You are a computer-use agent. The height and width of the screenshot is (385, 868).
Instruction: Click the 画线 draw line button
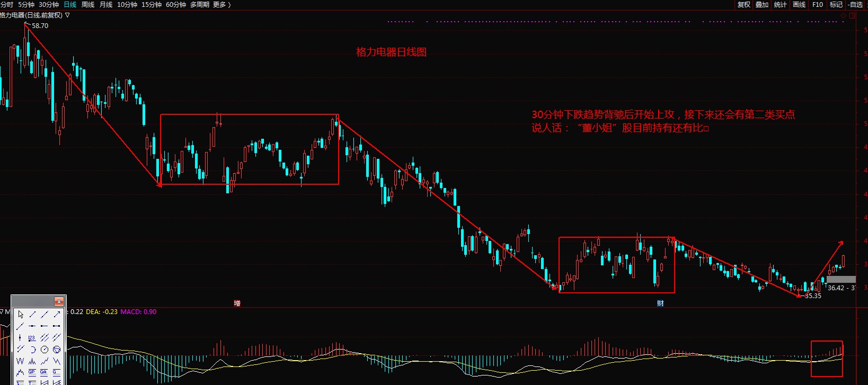tap(799, 4)
